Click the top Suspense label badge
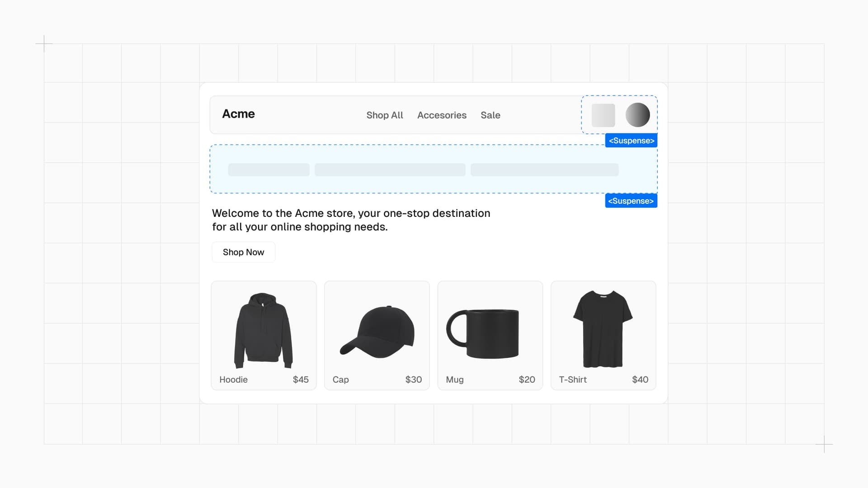The width and height of the screenshot is (868, 488). [x=631, y=141]
